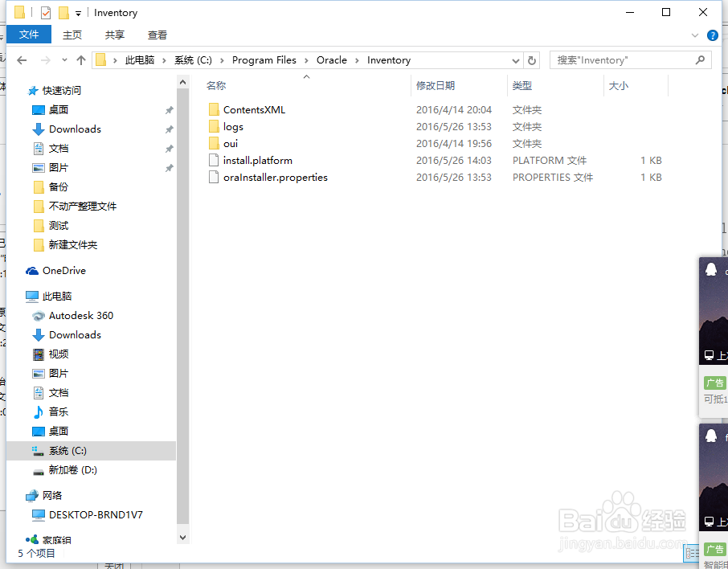Screen dimensions: 728x569
Task: Open the address bar history dropdown
Action: (517, 59)
